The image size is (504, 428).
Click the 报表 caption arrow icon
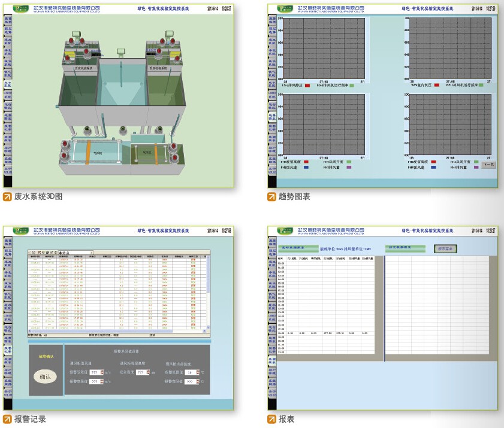pyautogui.click(x=271, y=419)
